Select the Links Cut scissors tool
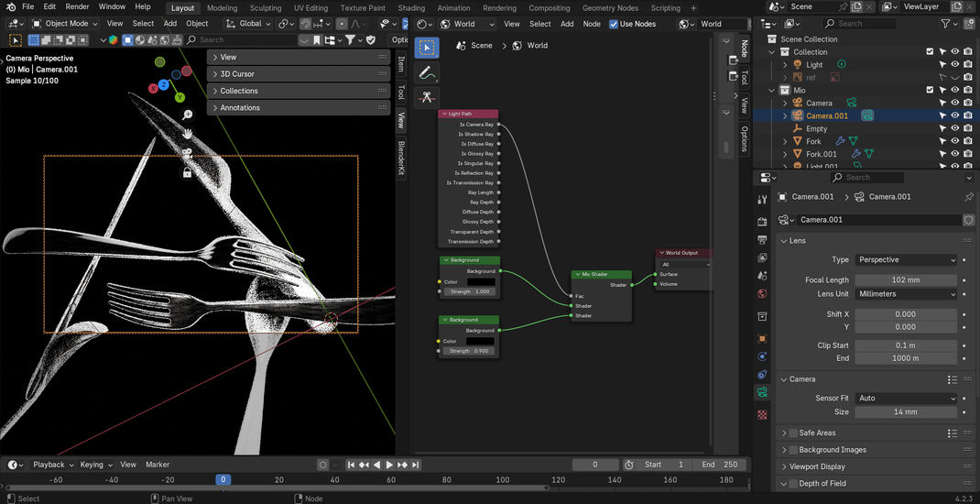980x504 pixels. coord(427,97)
